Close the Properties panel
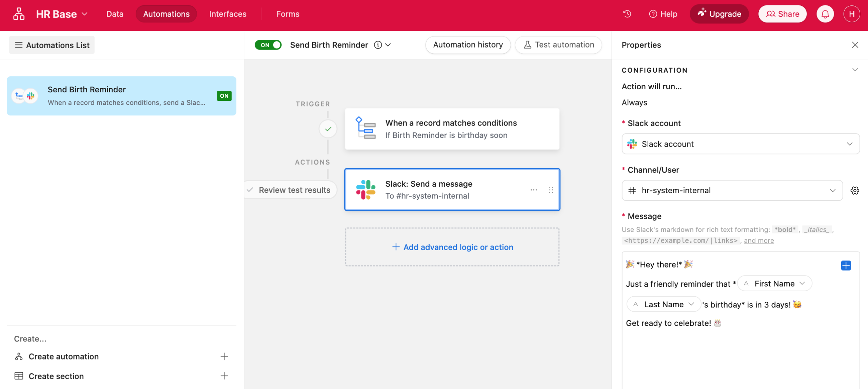This screenshot has height=389, width=868. point(855,45)
